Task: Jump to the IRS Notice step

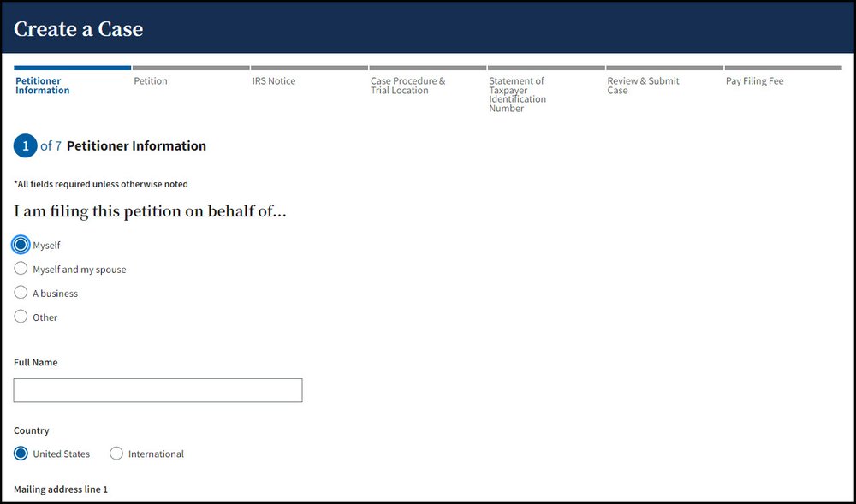Action: point(274,80)
